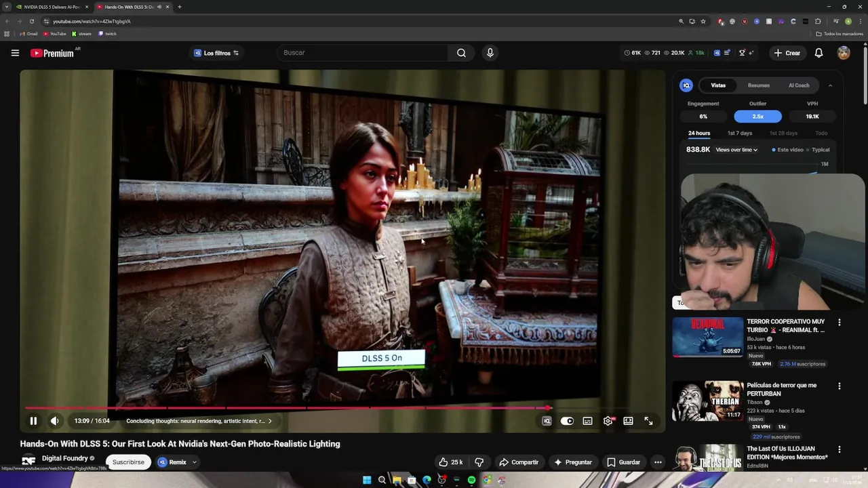Click the 6% Engagement pill

[x=703, y=117]
